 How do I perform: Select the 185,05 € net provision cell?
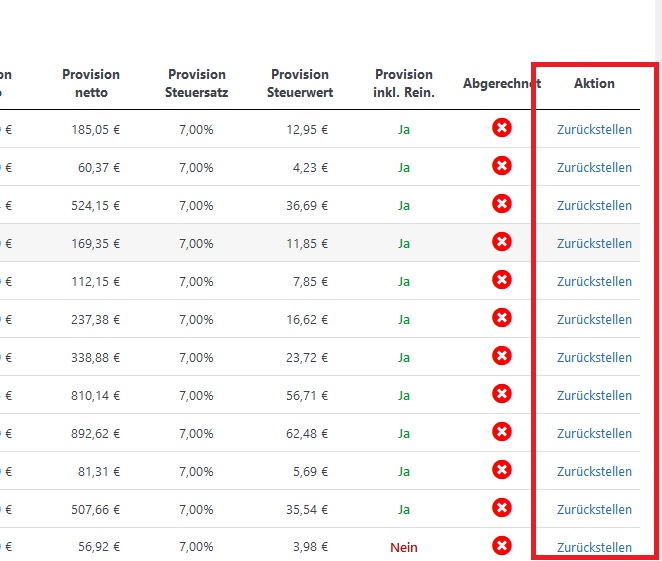click(x=96, y=130)
